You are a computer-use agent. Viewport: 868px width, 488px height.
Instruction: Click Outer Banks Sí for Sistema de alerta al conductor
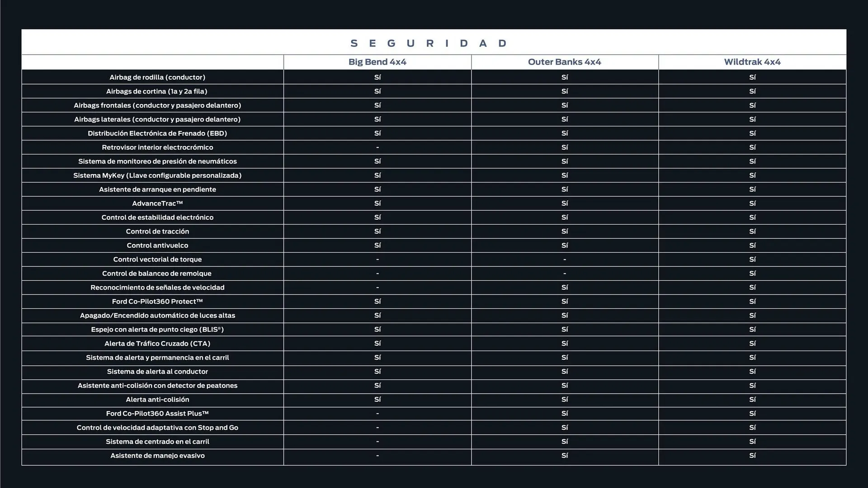click(565, 371)
